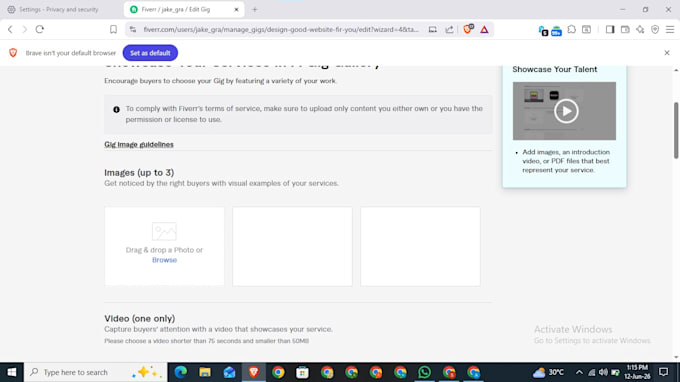This screenshot has height=382, width=680.
Task: Click the address bar URL field
Action: coord(281,29)
